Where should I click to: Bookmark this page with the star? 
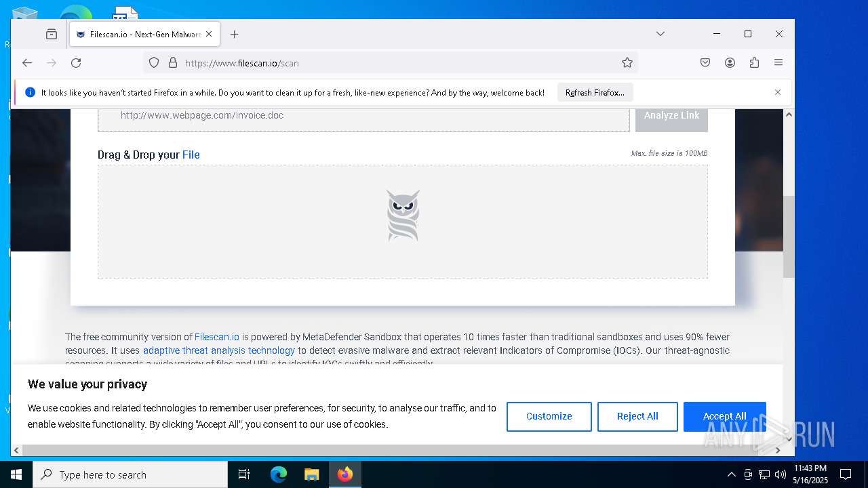[627, 63]
